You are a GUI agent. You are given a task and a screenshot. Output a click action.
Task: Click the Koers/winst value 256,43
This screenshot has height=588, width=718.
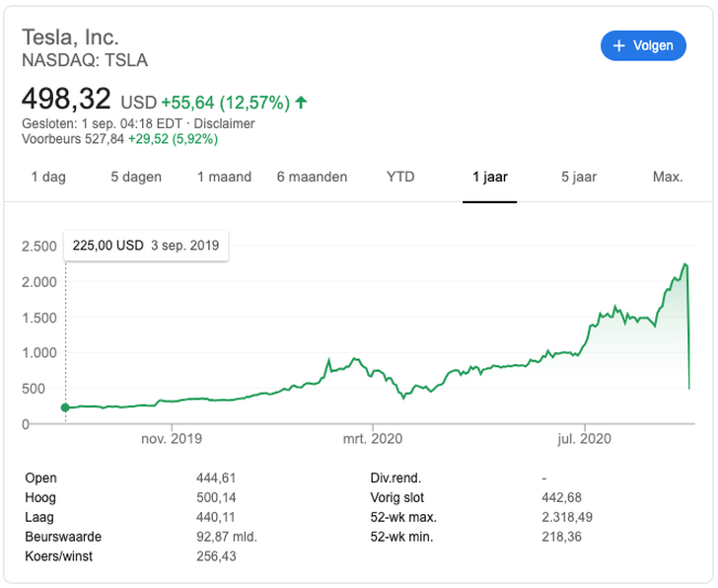216,556
